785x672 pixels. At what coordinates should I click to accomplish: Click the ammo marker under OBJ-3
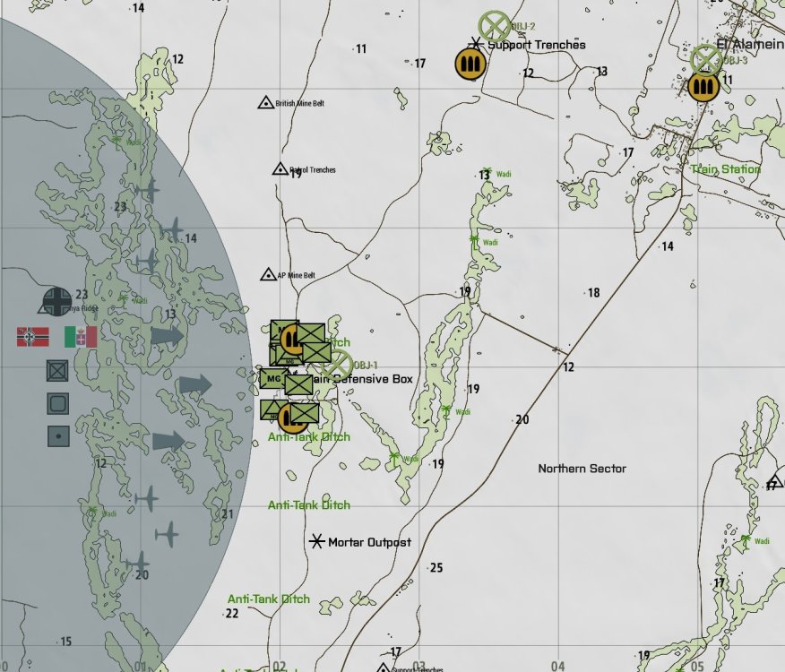[x=703, y=87]
